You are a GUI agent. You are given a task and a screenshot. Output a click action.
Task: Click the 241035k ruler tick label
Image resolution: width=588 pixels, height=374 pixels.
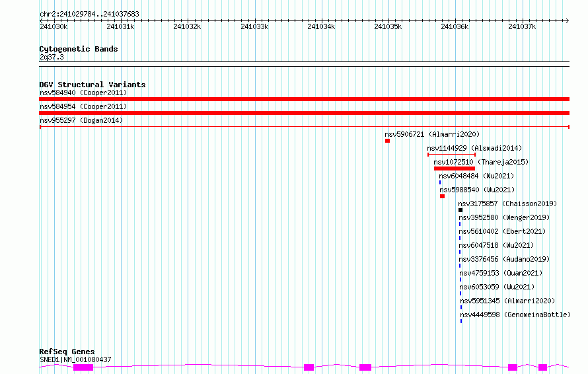tap(388, 26)
